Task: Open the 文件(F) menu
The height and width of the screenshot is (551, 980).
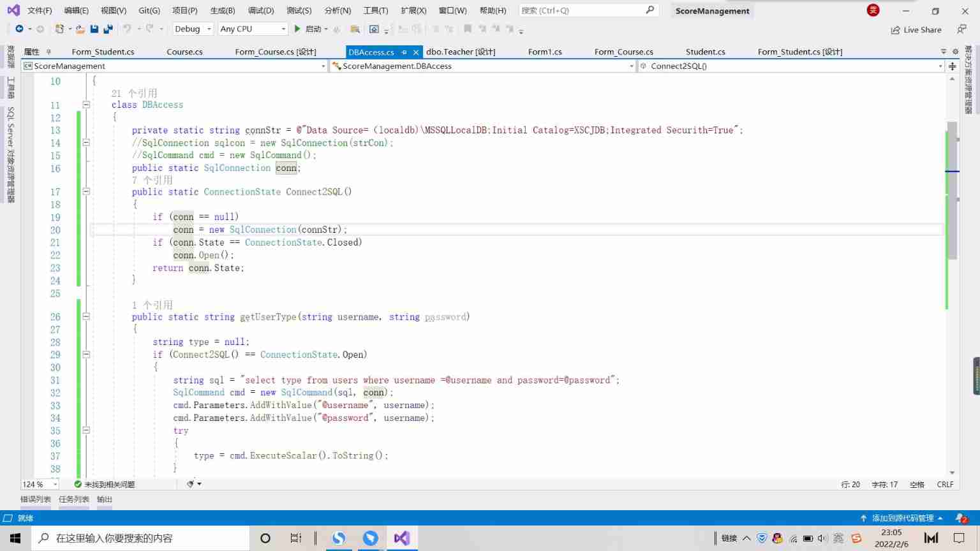Action: coord(40,10)
